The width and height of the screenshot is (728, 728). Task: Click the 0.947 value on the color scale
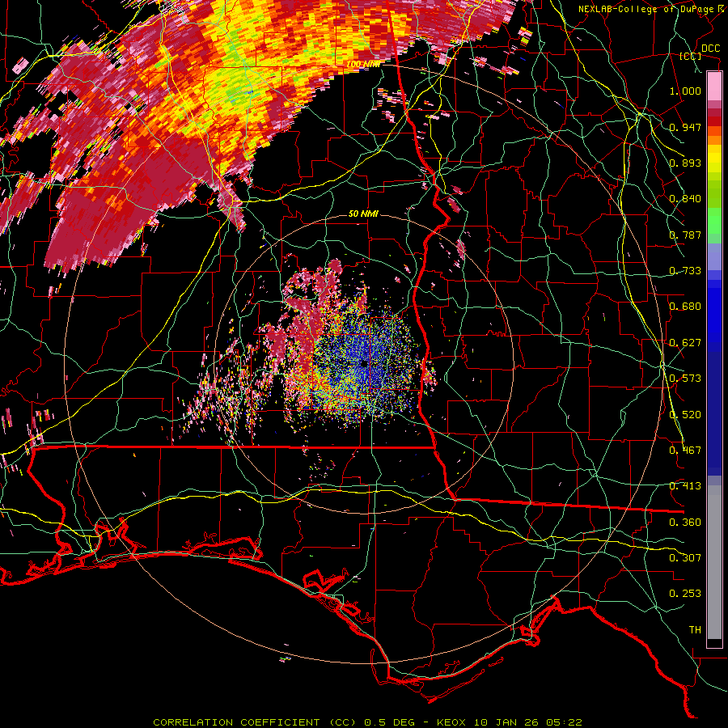685,127
